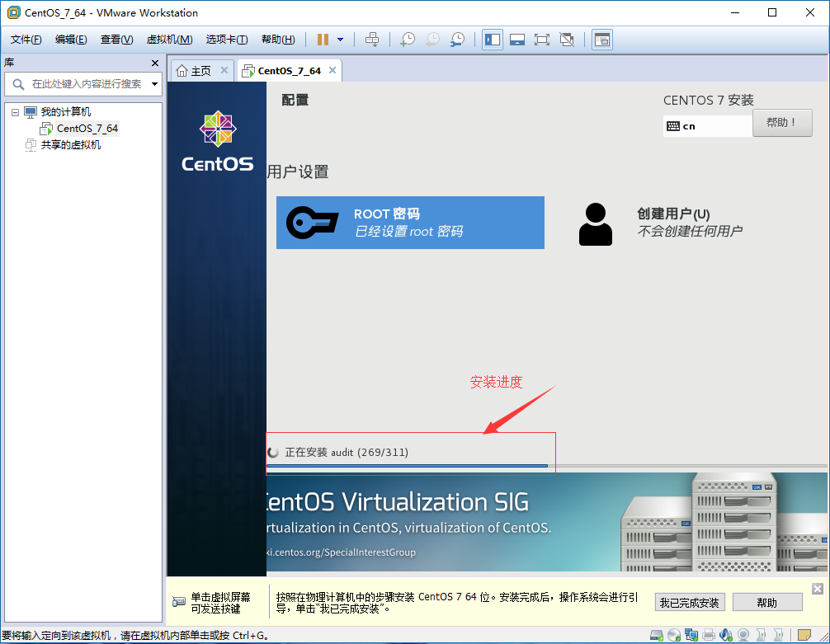This screenshot has height=644, width=830.
Task: Toggle the console view button
Action: (x=601, y=40)
